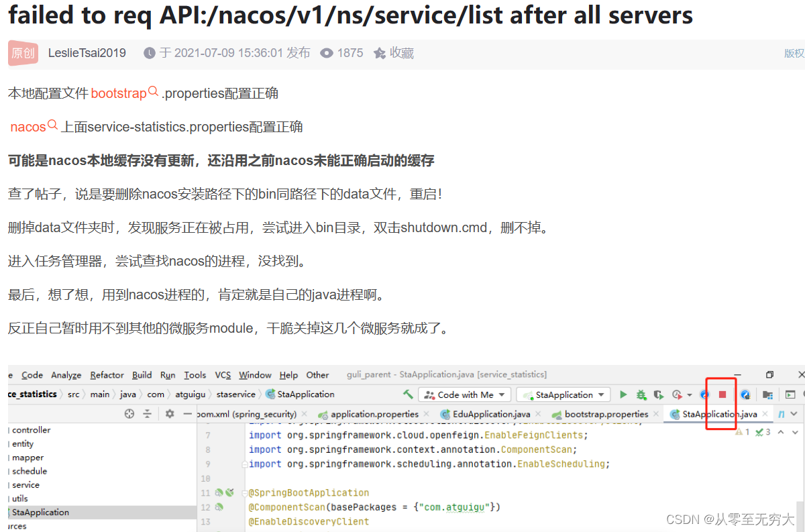805x532 pixels.
Task: Run StaApplication with Coverage icon
Action: pyautogui.click(x=657, y=394)
